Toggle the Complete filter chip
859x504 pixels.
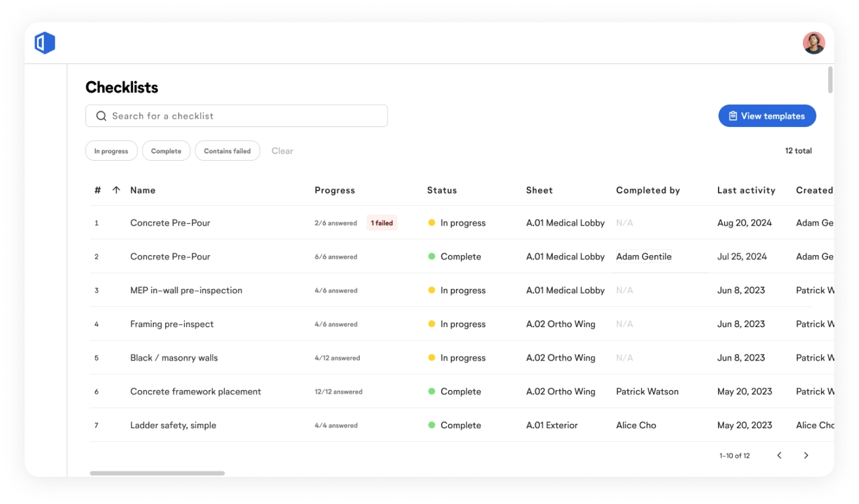(166, 151)
